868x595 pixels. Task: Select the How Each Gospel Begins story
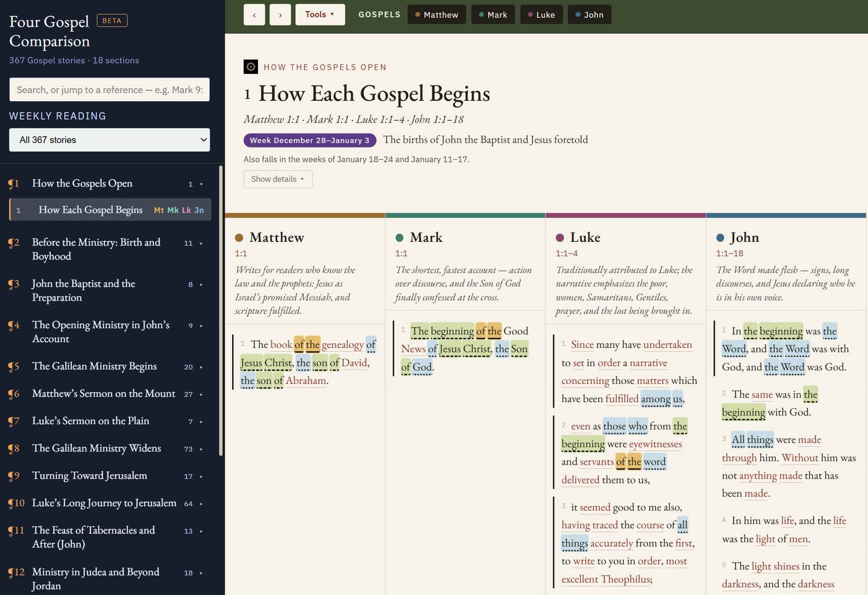pos(110,210)
